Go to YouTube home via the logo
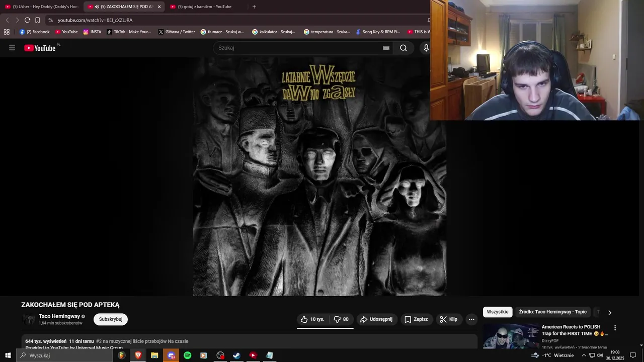Screen dimensions: 644x362 tap(40, 48)
